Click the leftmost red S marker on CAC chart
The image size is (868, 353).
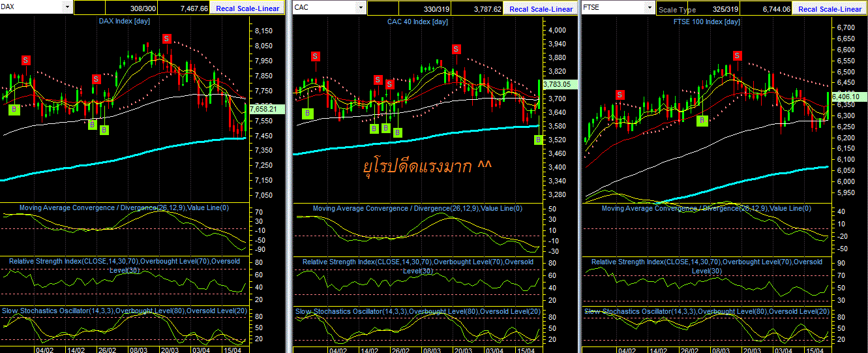click(x=315, y=56)
